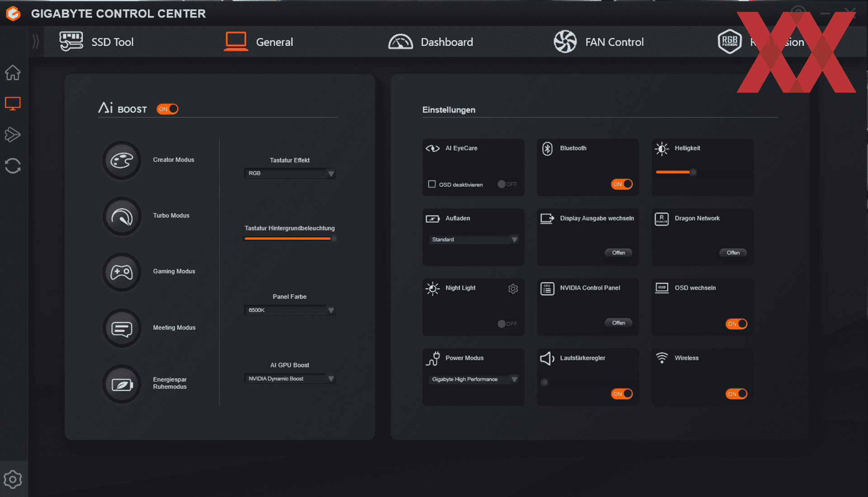
Task: Switch to the FAN Control tab
Action: pos(599,42)
